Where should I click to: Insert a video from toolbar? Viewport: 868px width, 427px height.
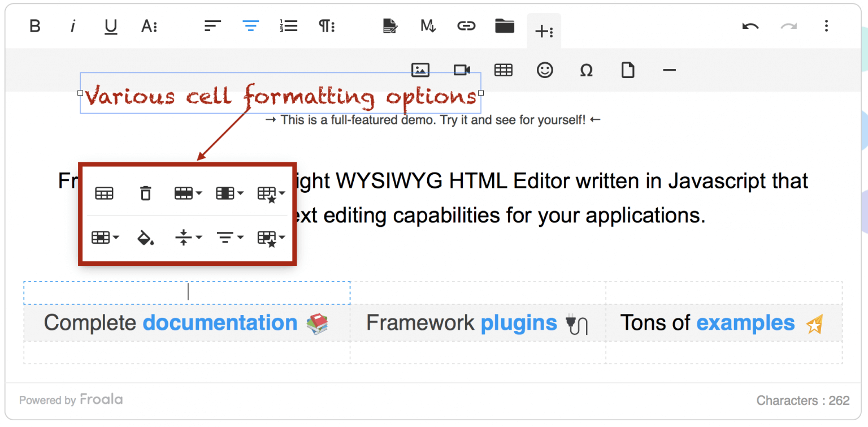(x=462, y=70)
